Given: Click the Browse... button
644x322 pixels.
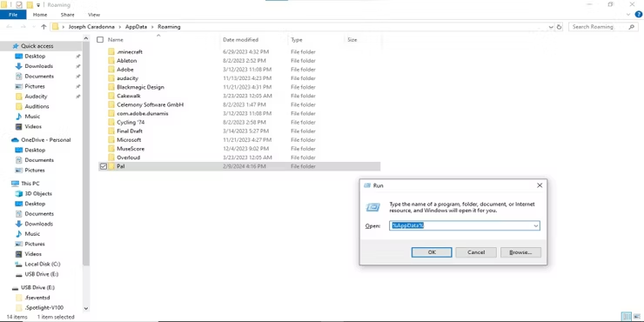Looking at the screenshot, I should (x=520, y=252).
